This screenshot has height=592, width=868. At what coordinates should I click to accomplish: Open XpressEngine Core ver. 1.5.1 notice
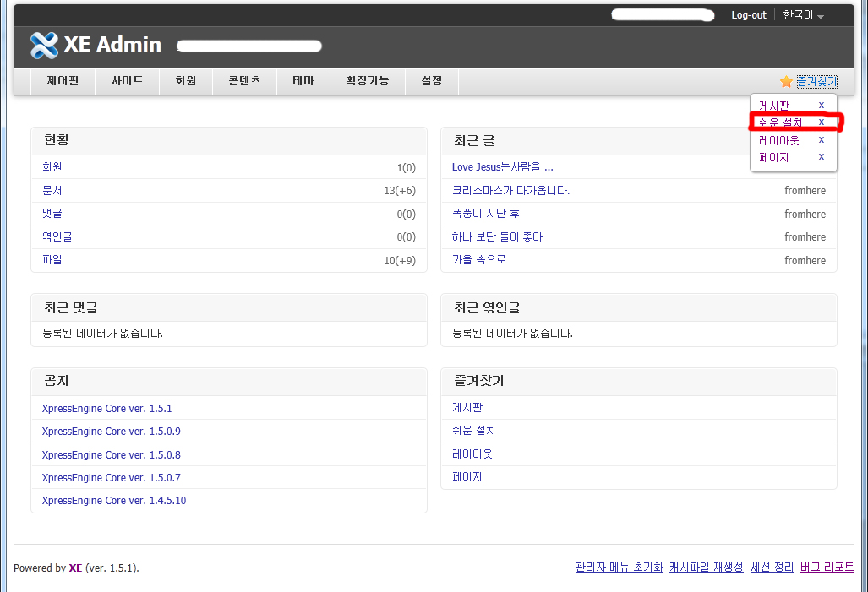click(106, 409)
